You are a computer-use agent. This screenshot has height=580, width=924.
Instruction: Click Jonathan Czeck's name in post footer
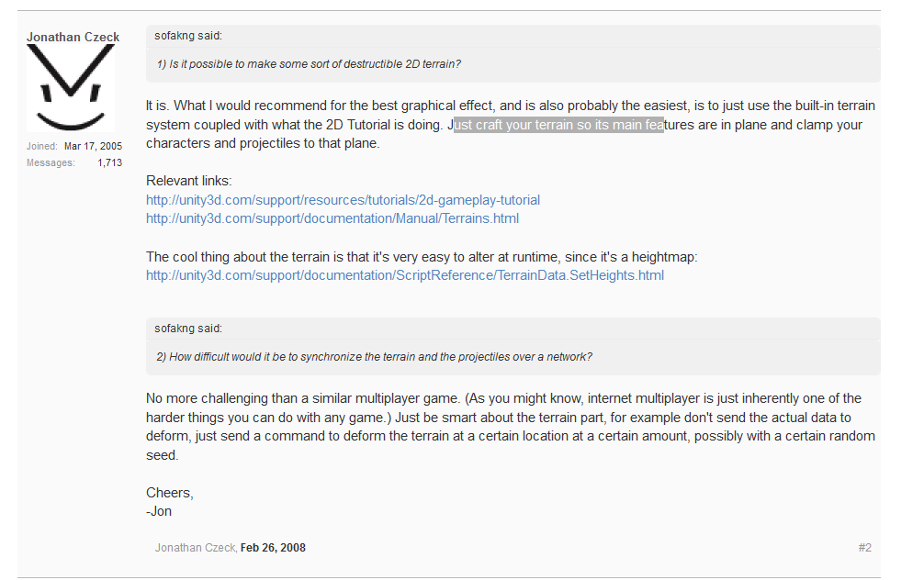click(195, 548)
